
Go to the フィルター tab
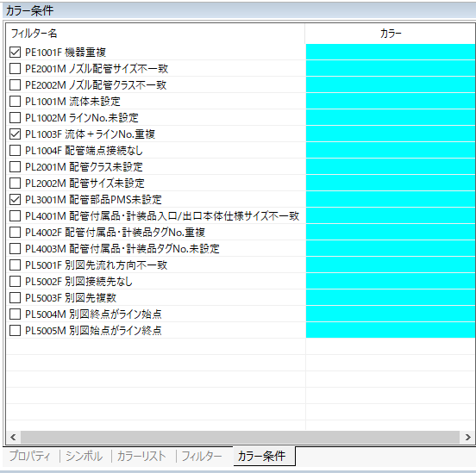coord(202,456)
